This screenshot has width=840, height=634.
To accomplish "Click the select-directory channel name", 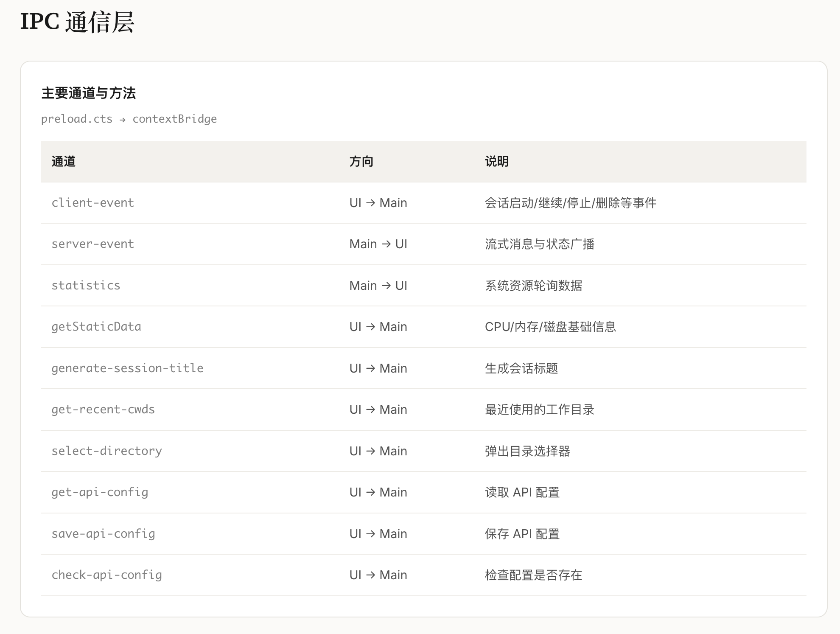I will click(x=106, y=451).
